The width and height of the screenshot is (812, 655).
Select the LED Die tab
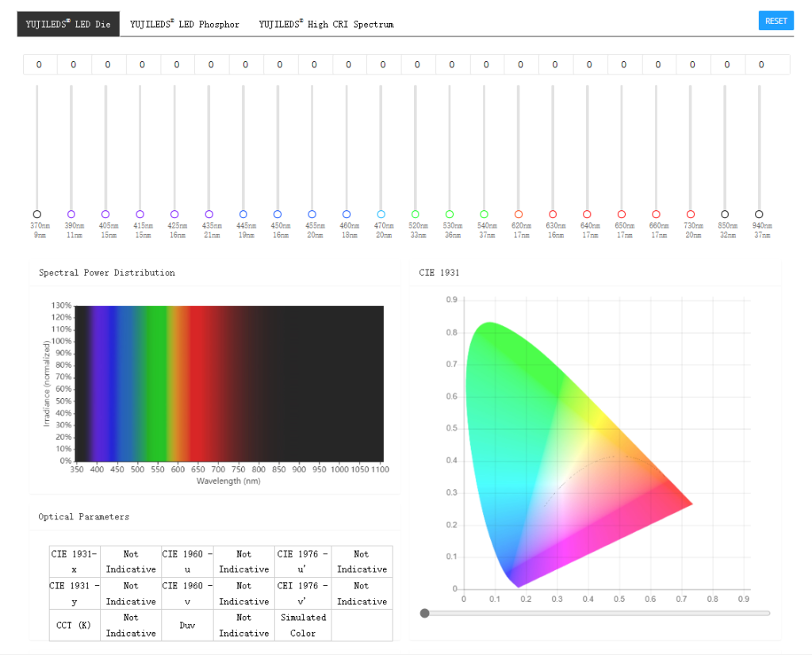pos(67,24)
